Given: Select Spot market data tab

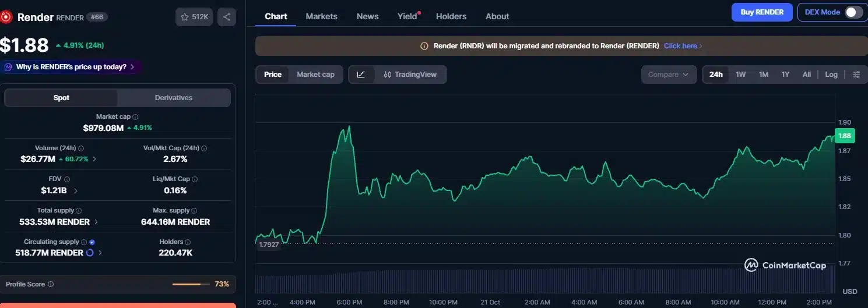Looking at the screenshot, I should (x=61, y=98).
